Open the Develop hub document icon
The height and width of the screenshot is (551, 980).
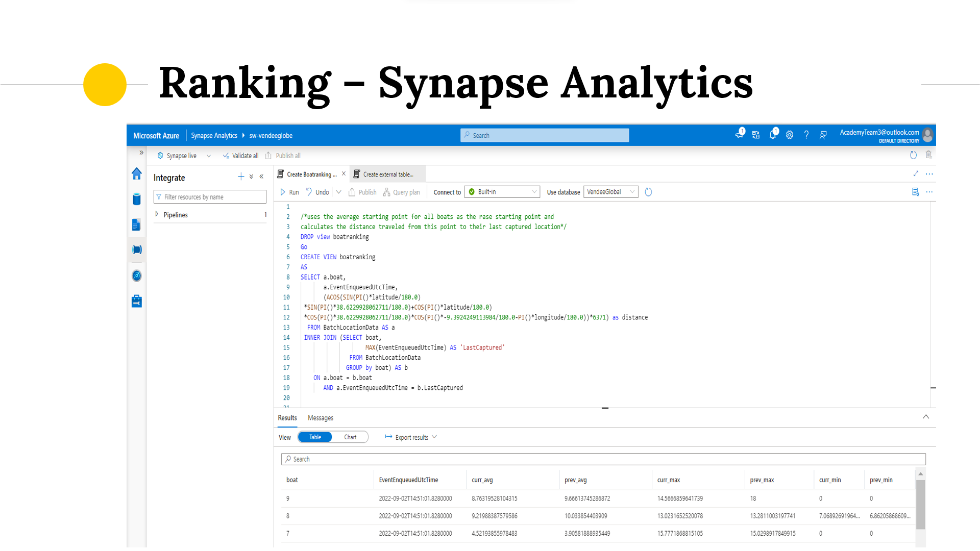pos(136,225)
